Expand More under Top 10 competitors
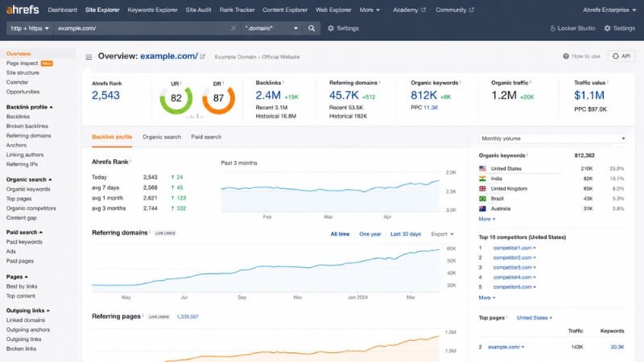Image resolution: width=644 pixels, height=362 pixels. point(487,298)
